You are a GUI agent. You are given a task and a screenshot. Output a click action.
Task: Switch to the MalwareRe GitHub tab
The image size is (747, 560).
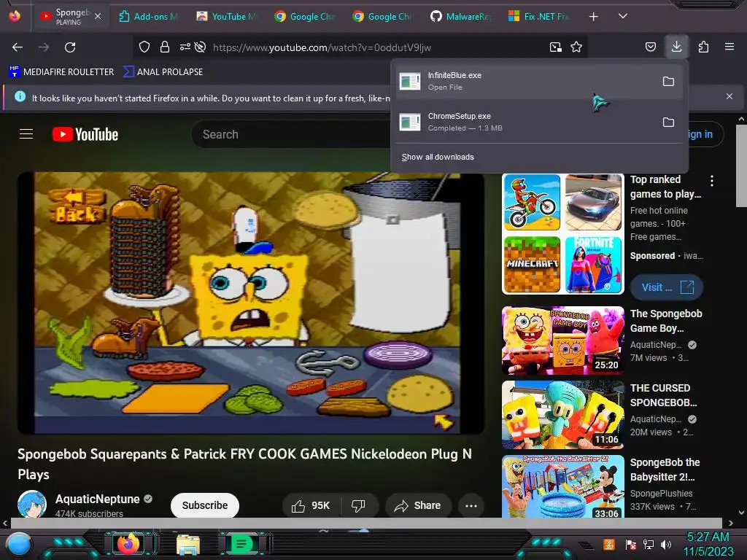461,17
